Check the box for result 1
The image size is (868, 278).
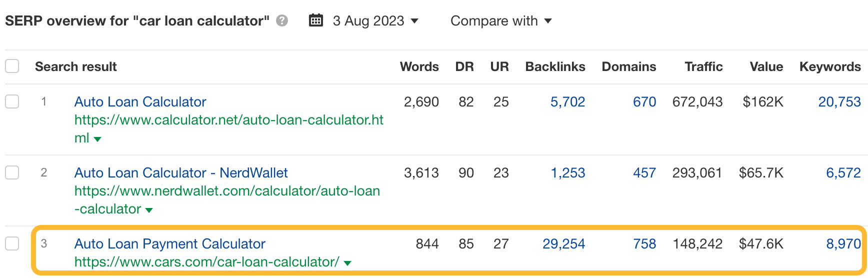coord(12,101)
